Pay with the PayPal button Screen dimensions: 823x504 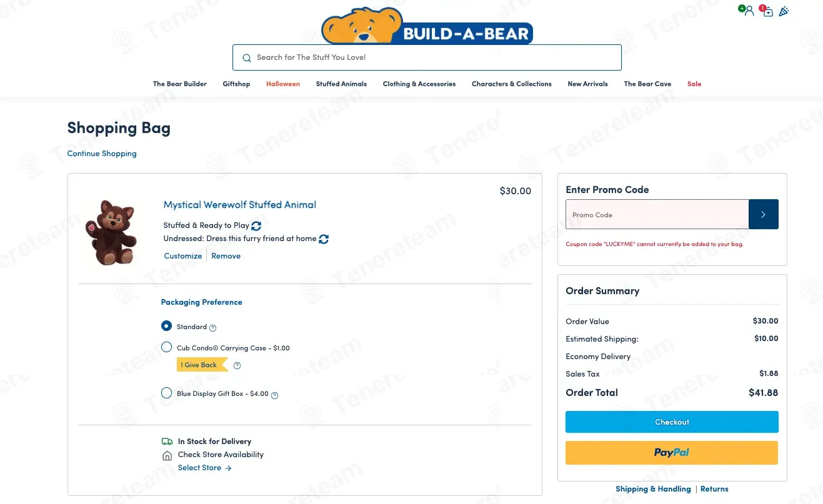coord(672,453)
